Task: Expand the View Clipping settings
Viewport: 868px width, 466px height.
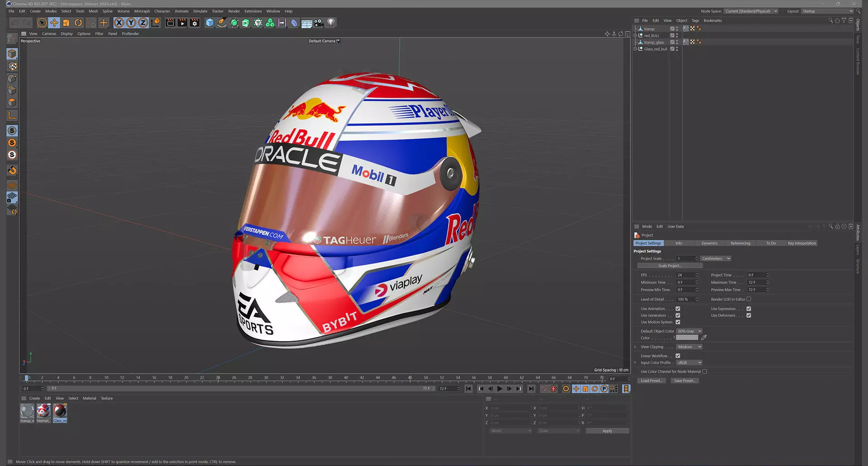Action: 635,347
